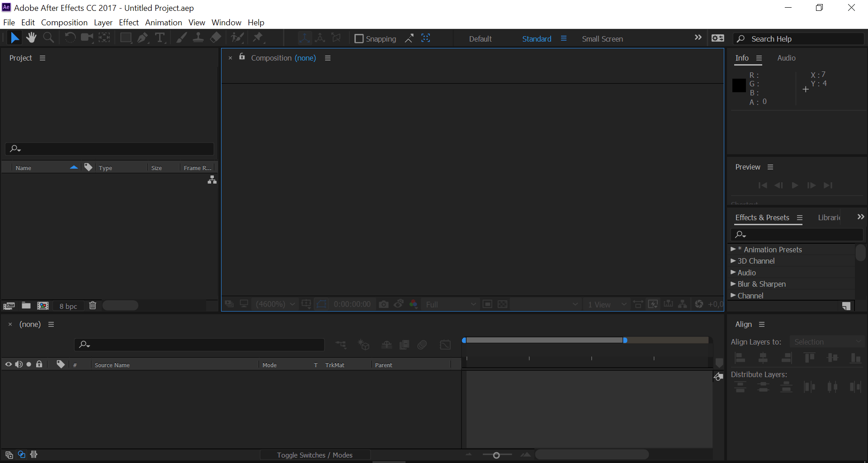Click the First Frame preview button

(763, 185)
